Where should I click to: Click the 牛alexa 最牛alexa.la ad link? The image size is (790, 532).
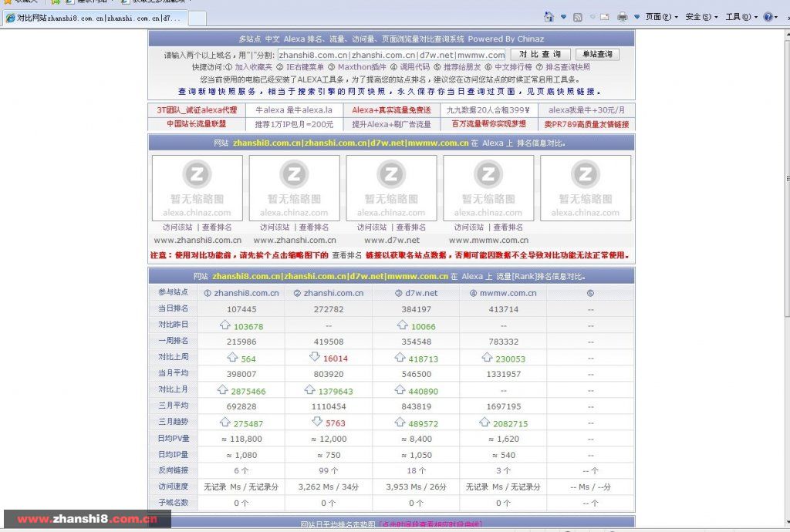(294, 109)
